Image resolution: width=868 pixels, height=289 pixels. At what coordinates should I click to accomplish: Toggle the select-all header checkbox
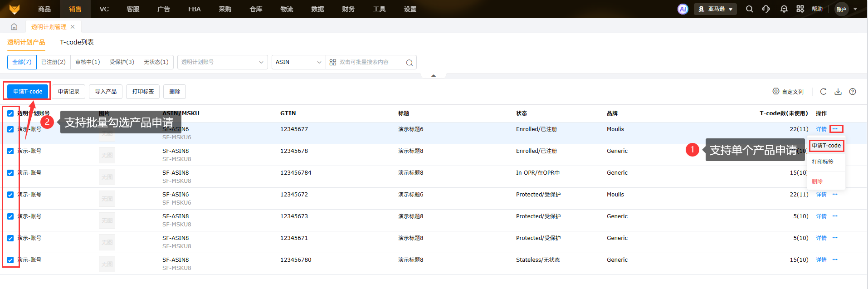10,113
